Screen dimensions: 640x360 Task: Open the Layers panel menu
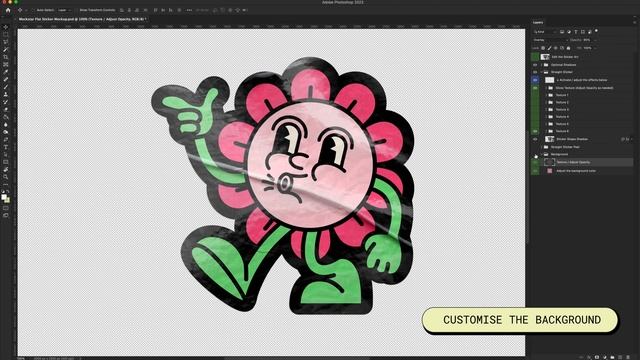coord(634,22)
